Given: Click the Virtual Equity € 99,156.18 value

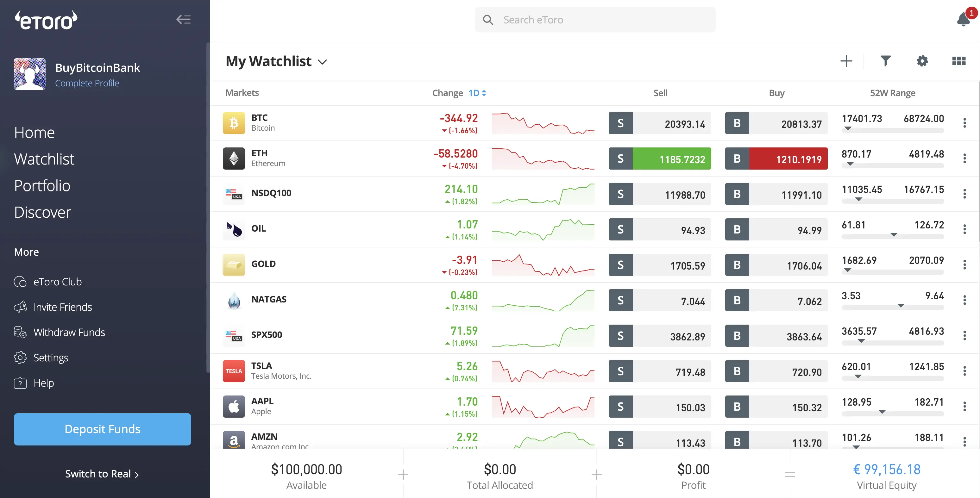Looking at the screenshot, I should [886, 469].
